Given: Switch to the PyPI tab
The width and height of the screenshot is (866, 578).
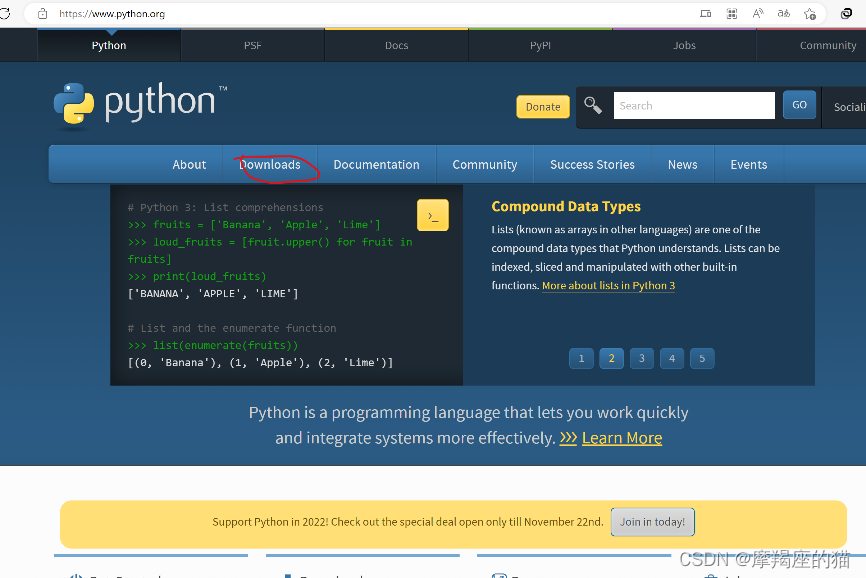Looking at the screenshot, I should tap(539, 45).
